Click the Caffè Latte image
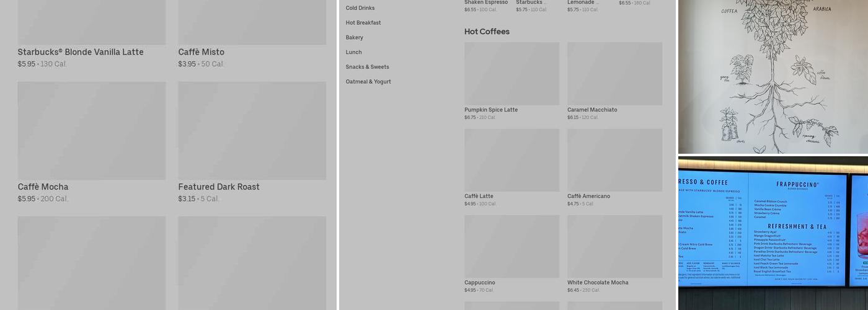The width and height of the screenshot is (868, 310). tap(511, 160)
